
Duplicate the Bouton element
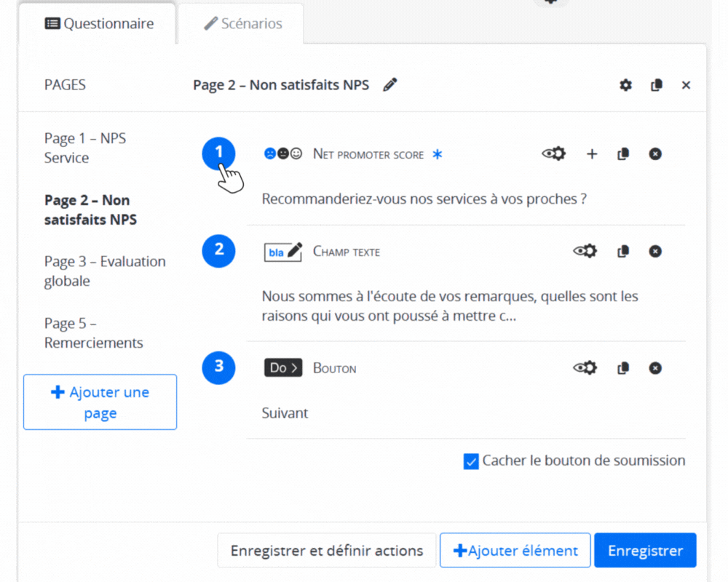623,368
